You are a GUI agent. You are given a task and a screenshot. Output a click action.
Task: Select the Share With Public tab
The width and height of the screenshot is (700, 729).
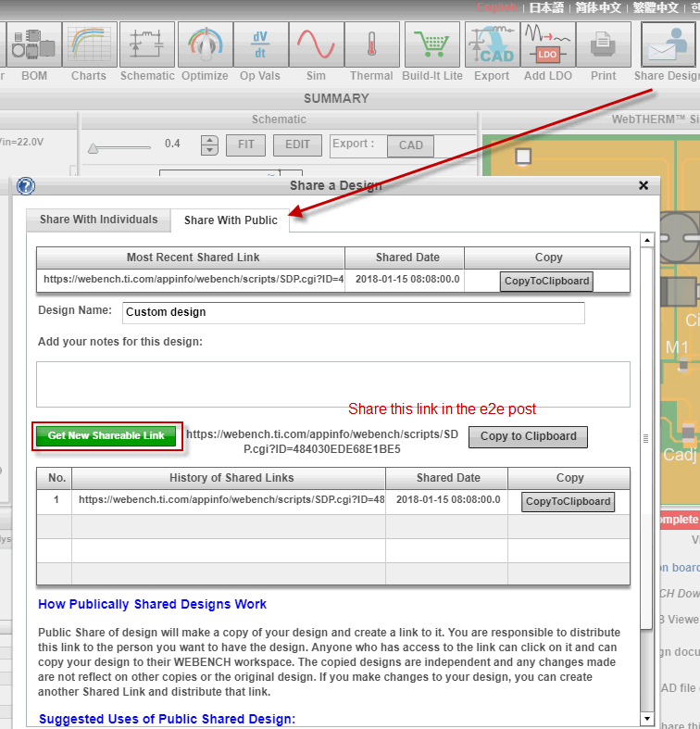[231, 220]
